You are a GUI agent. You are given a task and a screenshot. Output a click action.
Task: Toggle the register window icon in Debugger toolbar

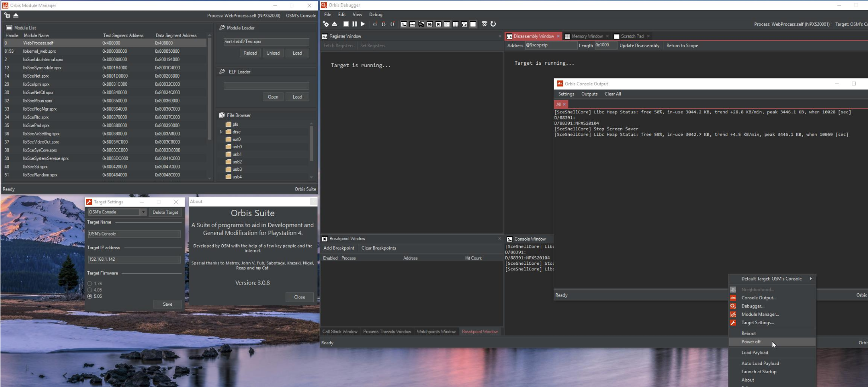pyautogui.click(x=412, y=24)
